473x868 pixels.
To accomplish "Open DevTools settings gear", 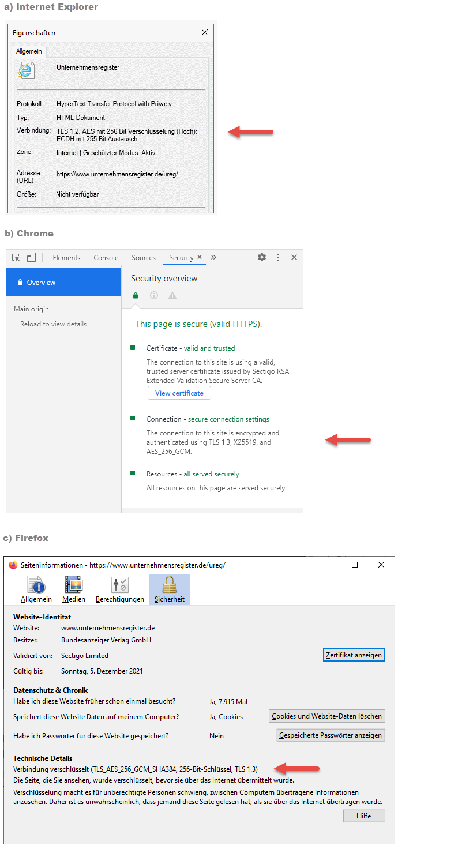I will click(x=262, y=257).
